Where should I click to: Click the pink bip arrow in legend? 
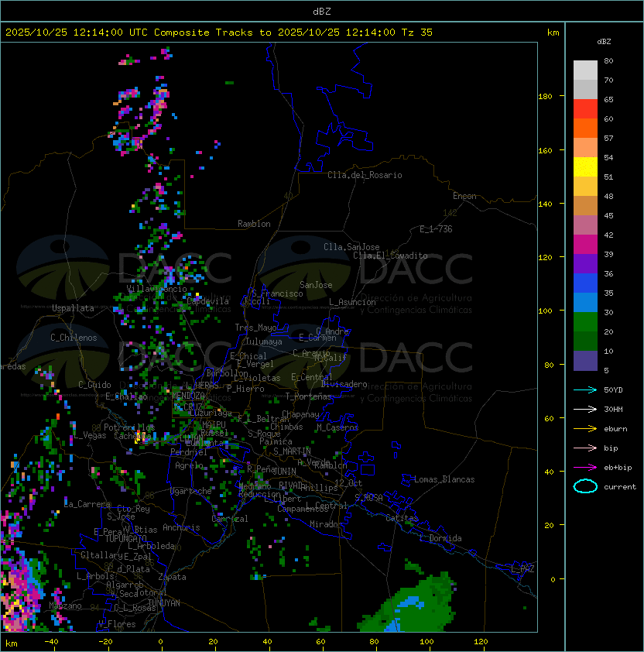click(x=585, y=448)
